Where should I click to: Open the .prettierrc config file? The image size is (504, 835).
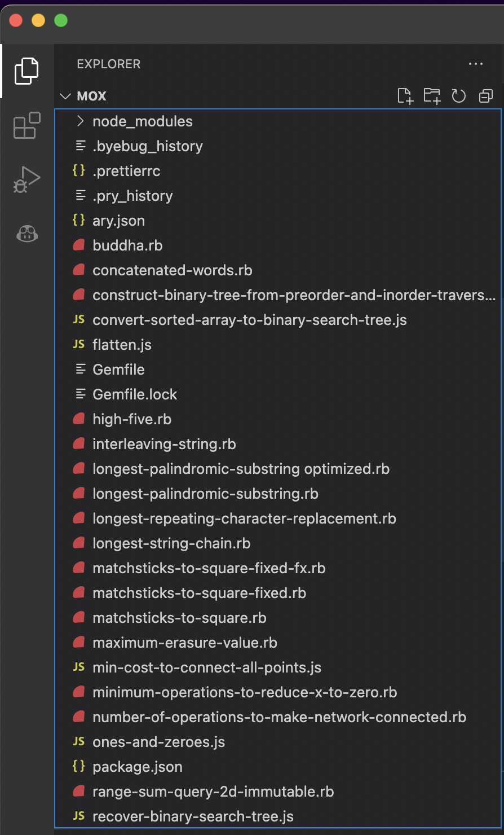pyautogui.click(x=126, y=170)
